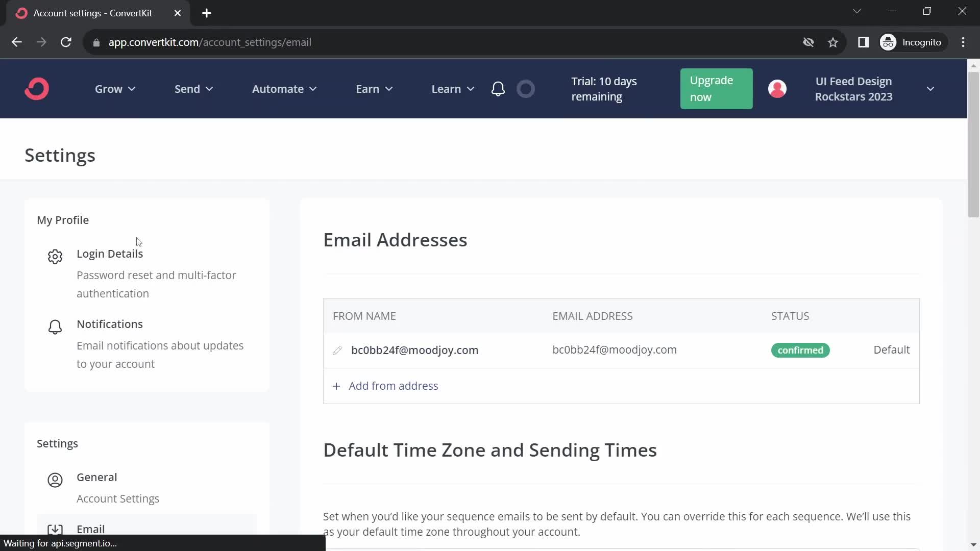The image size is (980, 551).
Task: Click the bookmark star icon in toolbar
Action: coord(834,42)
